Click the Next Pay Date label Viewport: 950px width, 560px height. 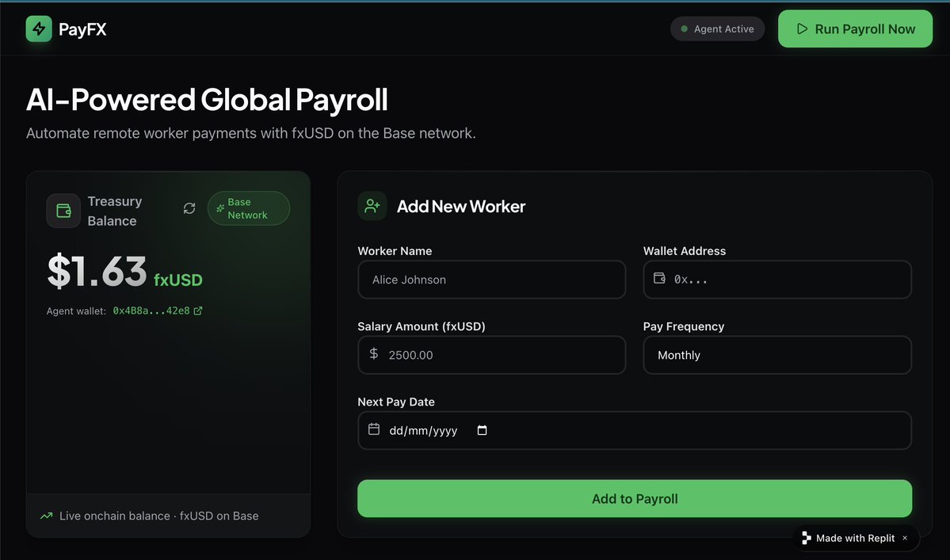[396, 402]
